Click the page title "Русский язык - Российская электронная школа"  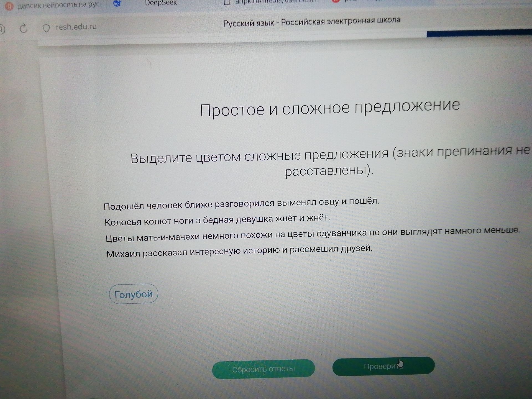[312, 22]
